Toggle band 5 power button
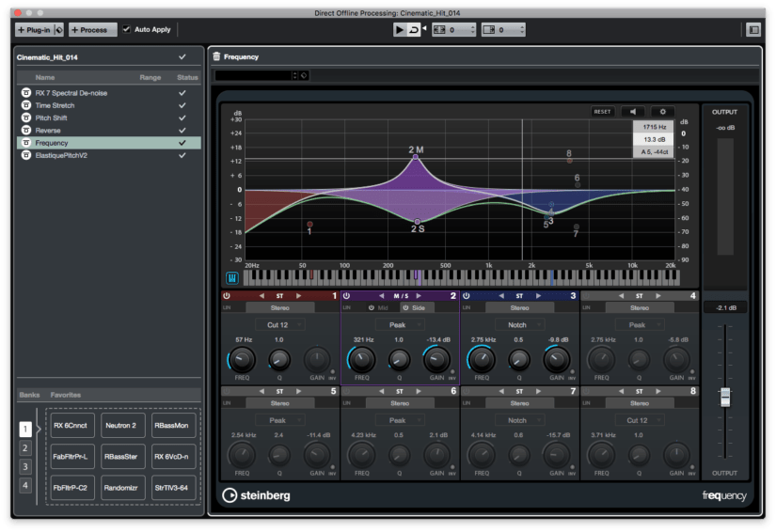776x532 pixels. pyautogui.click(x=227, y=391)
